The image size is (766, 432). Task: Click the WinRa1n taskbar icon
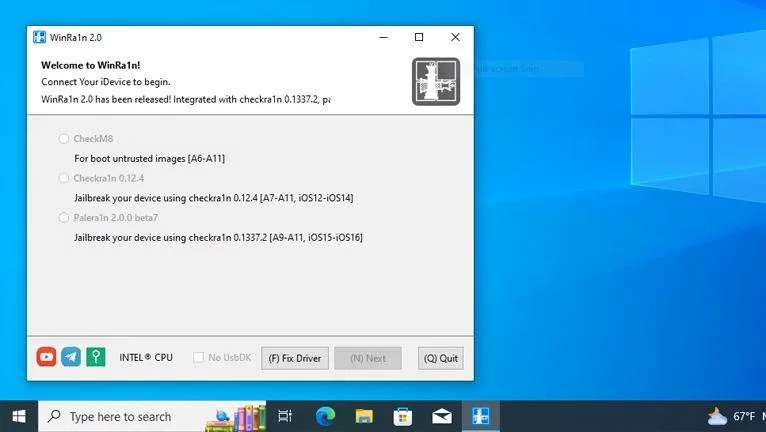pyautogui.click(x=481, y=416)
